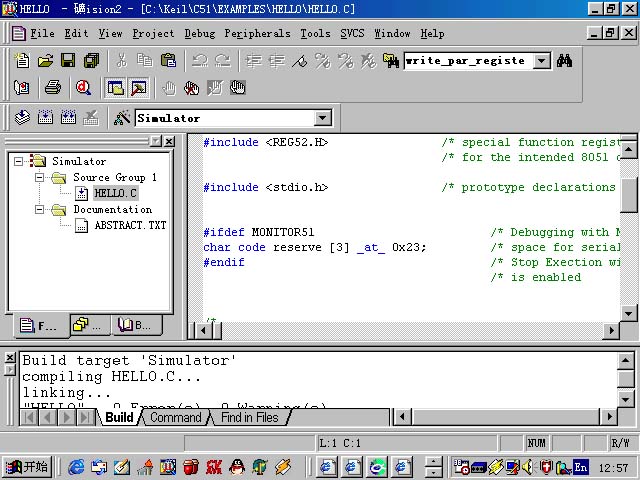Toggle a bookmark on the current line
Image resolution: width=640 pixels, height=480 pixels.
tap(300, 61)
